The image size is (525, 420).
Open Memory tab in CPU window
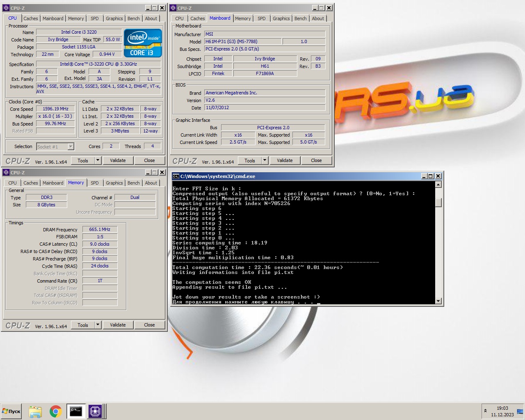(x=76, y=18)
